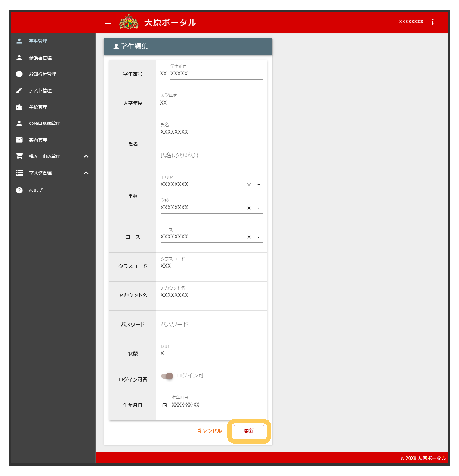Click the テスト管理 pencil icon
The height and width of the screenshot is (476, 459).
tap(19, 90)
